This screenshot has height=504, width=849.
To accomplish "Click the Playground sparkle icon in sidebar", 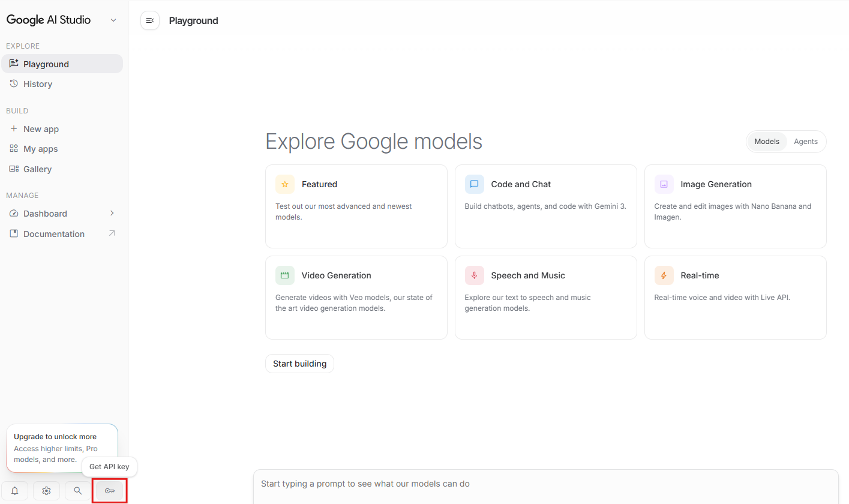I will pos(14,64).
